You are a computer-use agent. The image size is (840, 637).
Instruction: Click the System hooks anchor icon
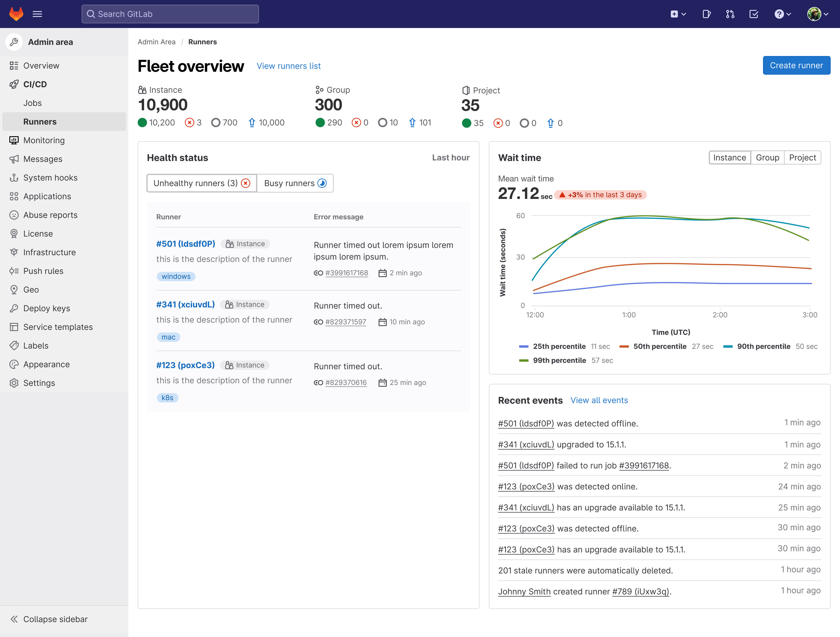pos(14,177)
